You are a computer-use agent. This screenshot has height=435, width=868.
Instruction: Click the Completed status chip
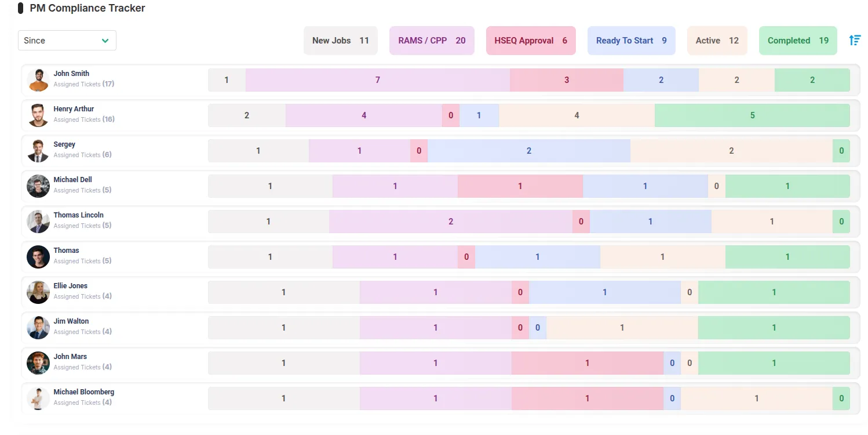click(x=798, y=41)
